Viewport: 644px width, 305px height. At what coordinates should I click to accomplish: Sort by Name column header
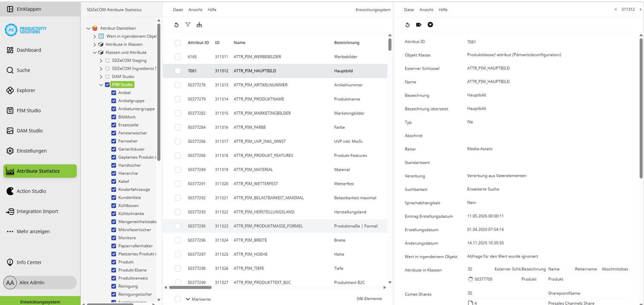[239, 43]
